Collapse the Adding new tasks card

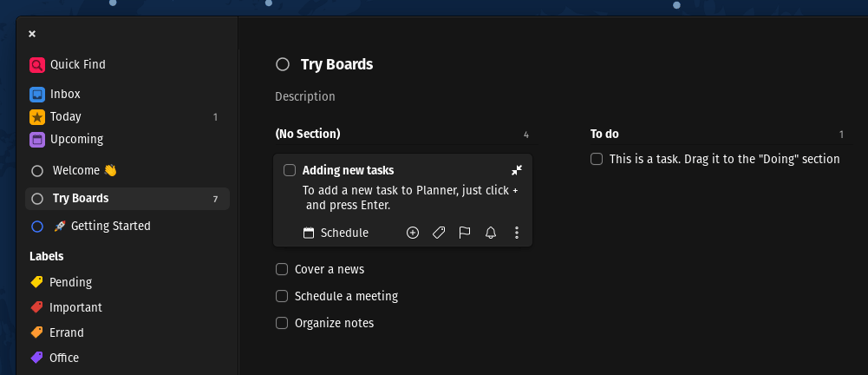pos(517,170)
